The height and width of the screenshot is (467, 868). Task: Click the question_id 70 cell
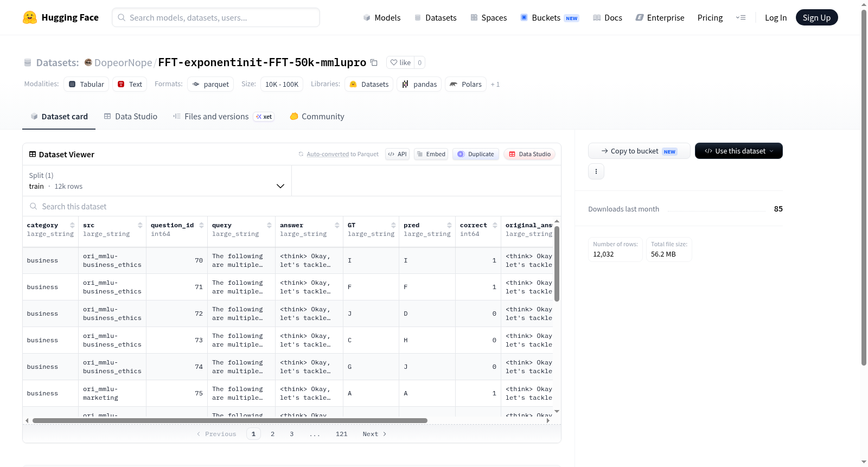(x=177, y=260)
